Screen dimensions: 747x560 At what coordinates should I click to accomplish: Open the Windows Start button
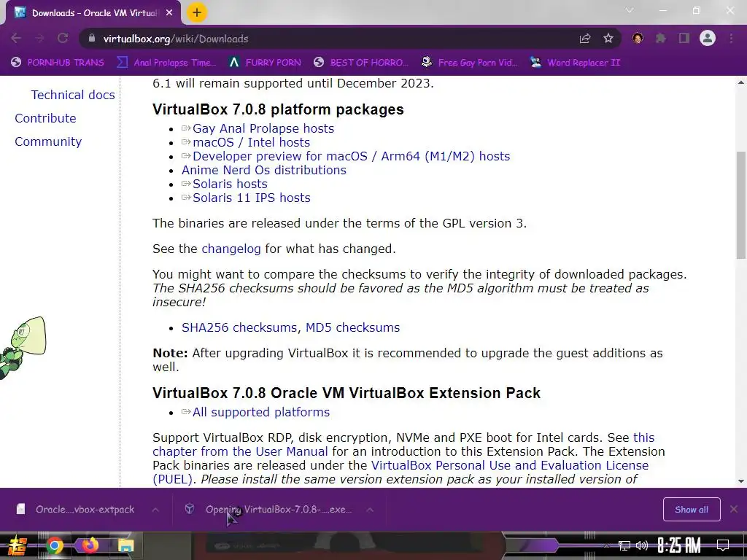pos(17,545)
